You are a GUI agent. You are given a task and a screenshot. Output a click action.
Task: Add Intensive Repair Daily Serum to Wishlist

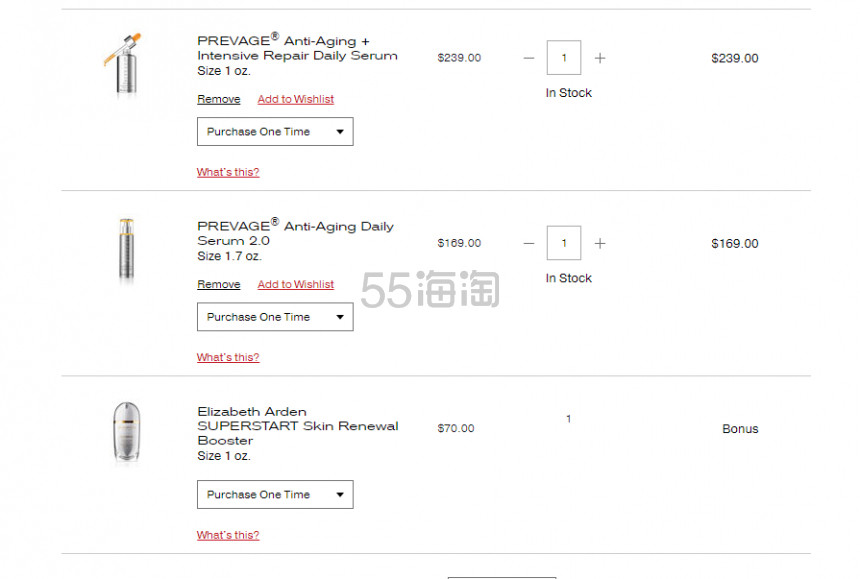[296, 99]
